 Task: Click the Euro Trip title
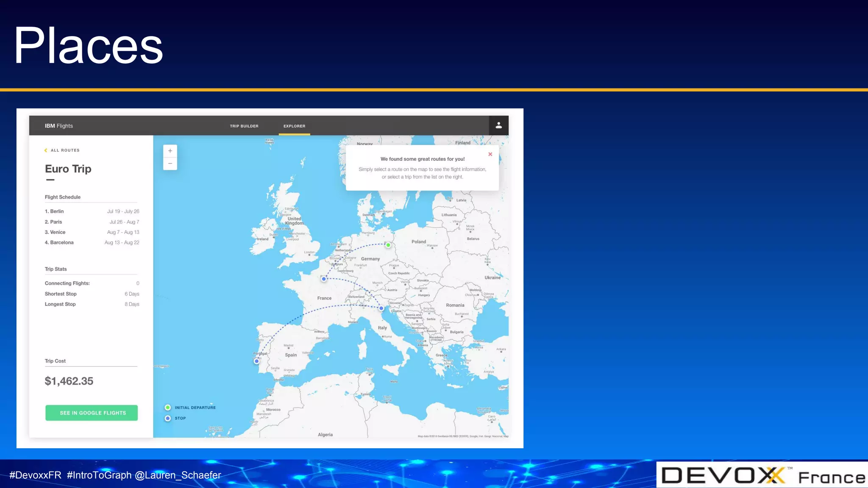coord(68,169)
